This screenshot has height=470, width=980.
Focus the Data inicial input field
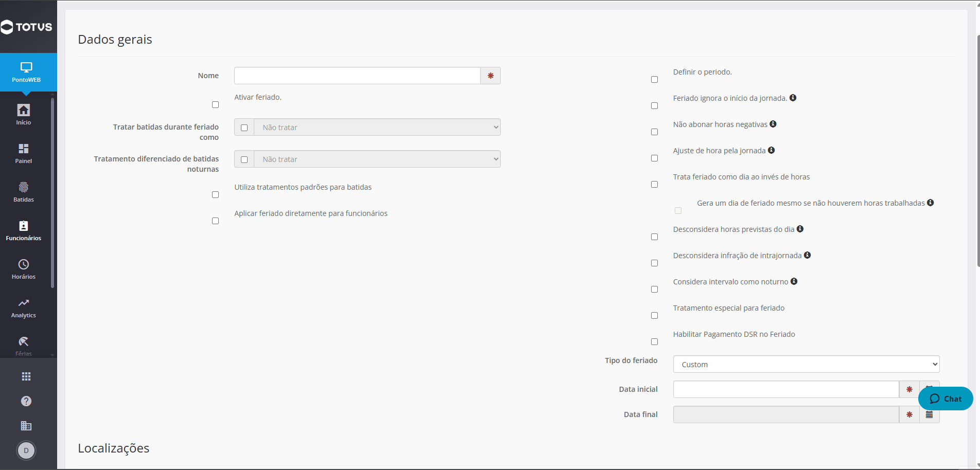[786, 389]
